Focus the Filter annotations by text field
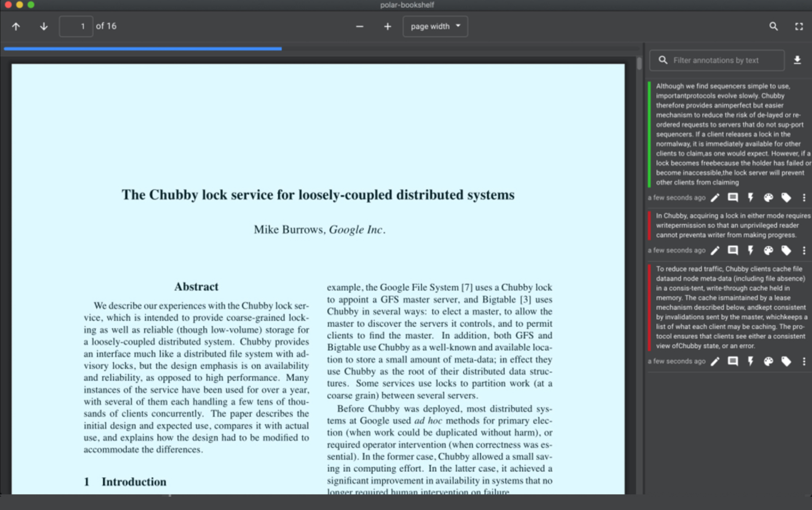Viewport: 812px width, 510px height. 717,60
